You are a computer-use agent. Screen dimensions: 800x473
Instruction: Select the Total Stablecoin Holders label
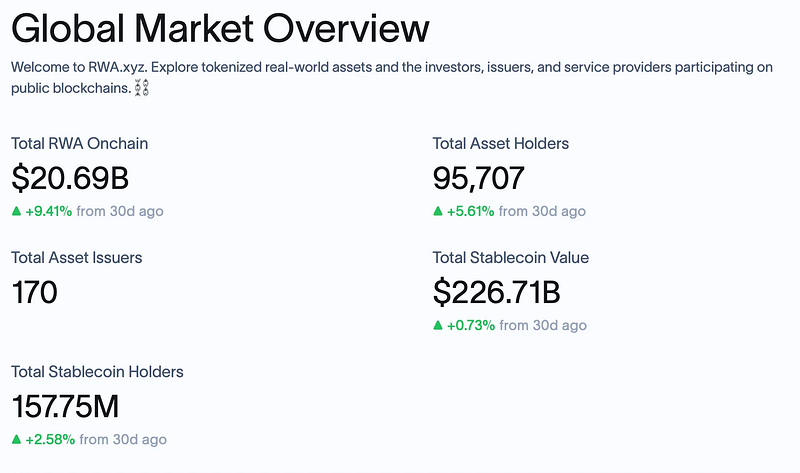tap(98, 372)
